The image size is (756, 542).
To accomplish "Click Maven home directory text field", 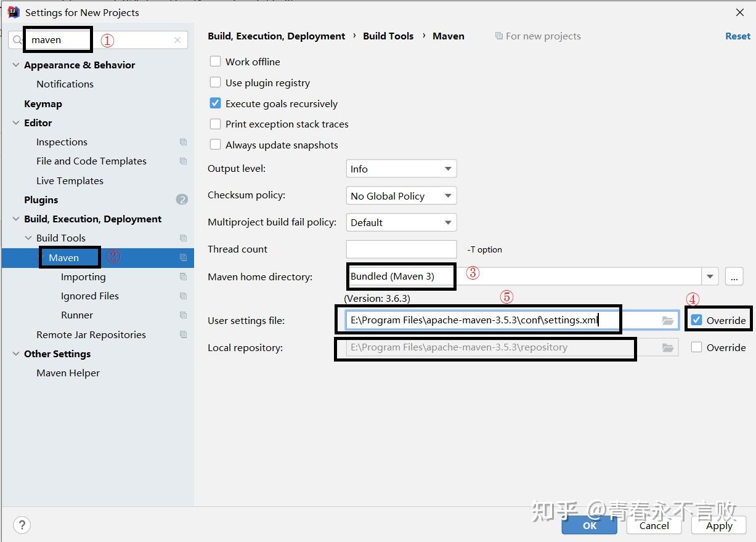I will pyautogui.click(x=524, y=277).
